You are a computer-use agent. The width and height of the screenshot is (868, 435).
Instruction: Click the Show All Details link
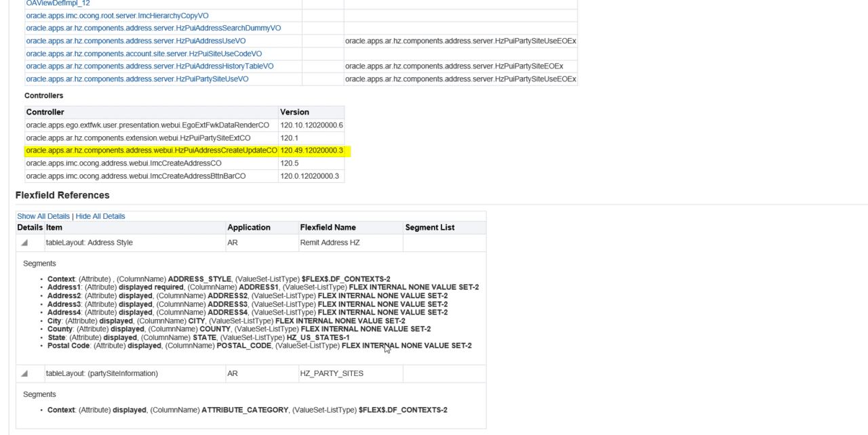43,215
